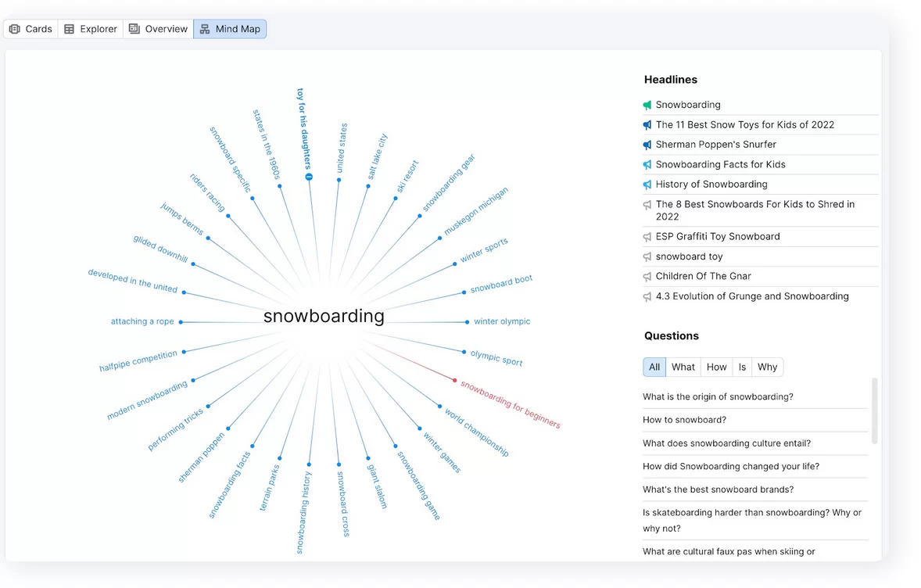Select the 'halfpipe competition' mind map node
The width and height of the screenshot is (921, 588).
138,360
